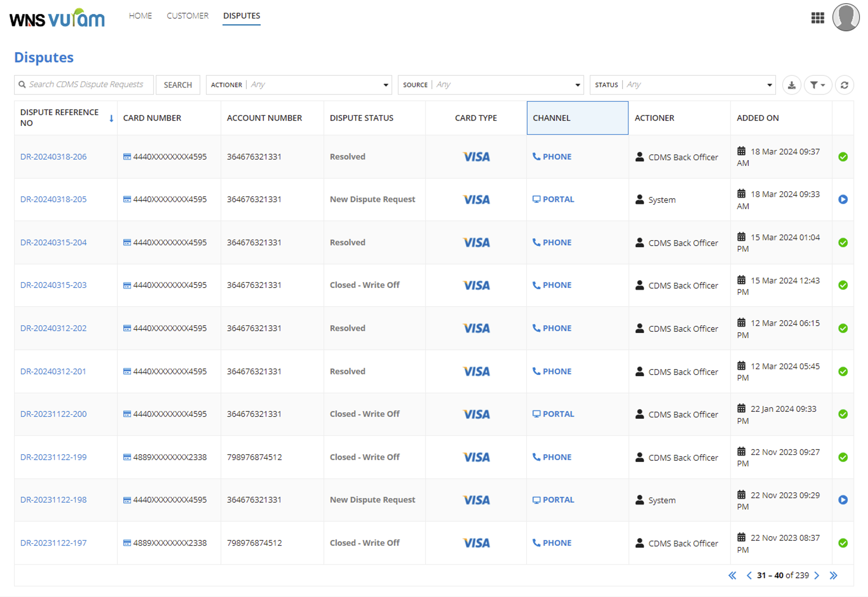This screenshot has width=868, height=597.
Task: Open dispute DR-20240312-202
Action: tap(53, 328)
